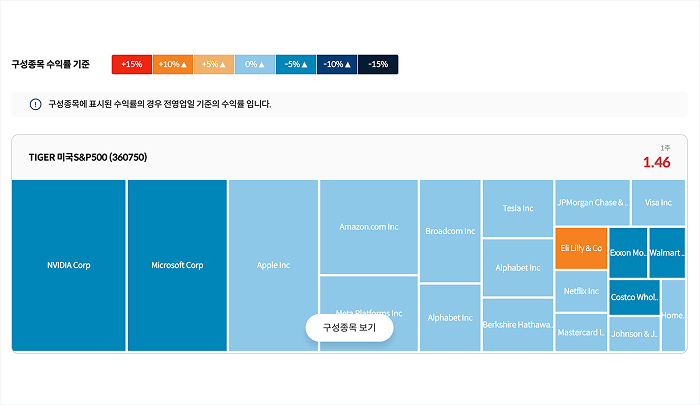Viewport: 700px width, 405px height.
Task: Click the 구성종목 수익률 기준 label
Action: click(x=50, y=64)
